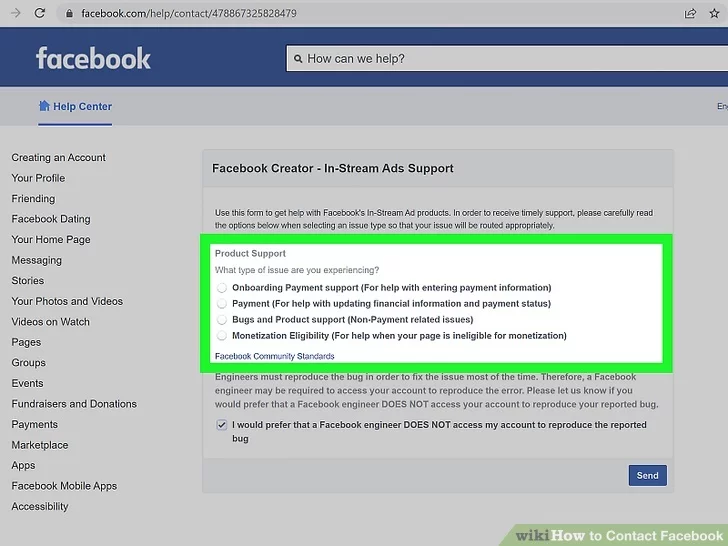Open the Apps help topic
The image size is (728, 546).
point(23,466)
